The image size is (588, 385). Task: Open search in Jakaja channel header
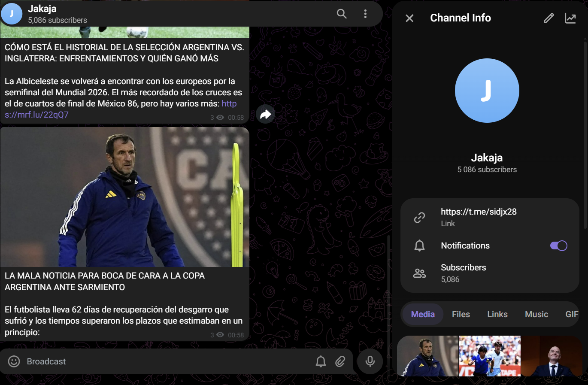[x=342, y=14]
